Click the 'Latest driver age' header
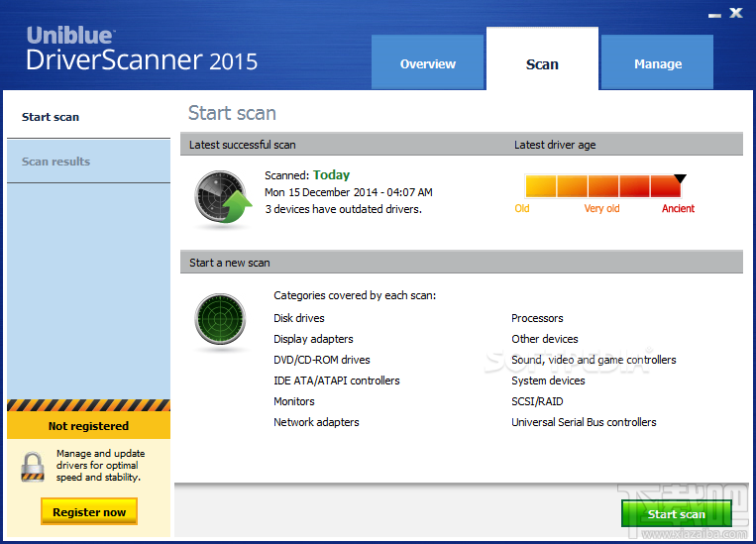This screenshot has width=756, height=544. pos(555,145)
